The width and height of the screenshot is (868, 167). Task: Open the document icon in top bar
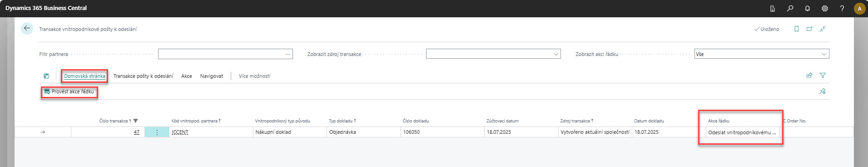click(773, 8)
